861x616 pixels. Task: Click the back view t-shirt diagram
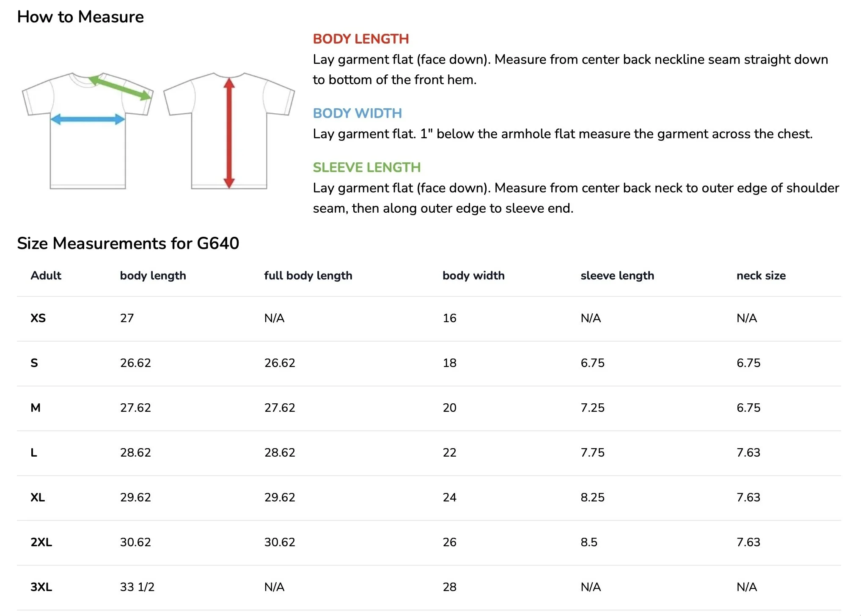(x=229, y=131)
